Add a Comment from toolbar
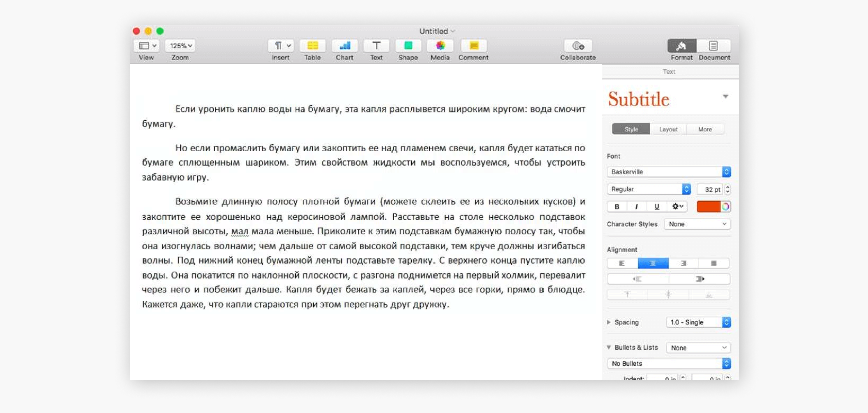 (473, 46)
